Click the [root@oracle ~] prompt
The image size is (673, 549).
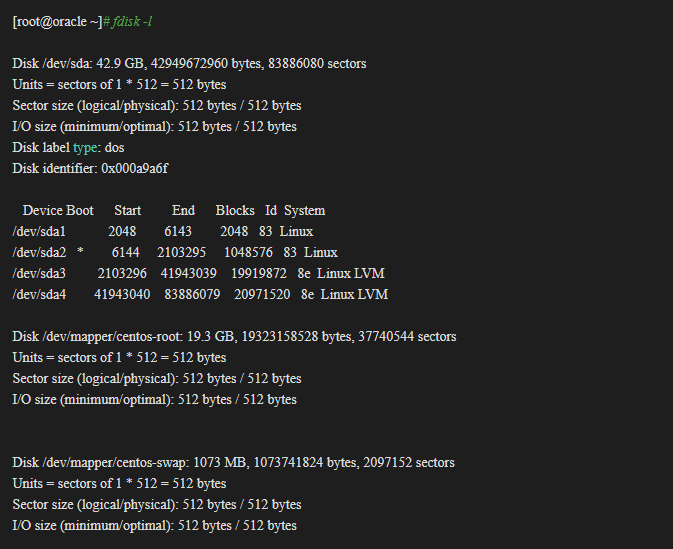tap(58, 21)
